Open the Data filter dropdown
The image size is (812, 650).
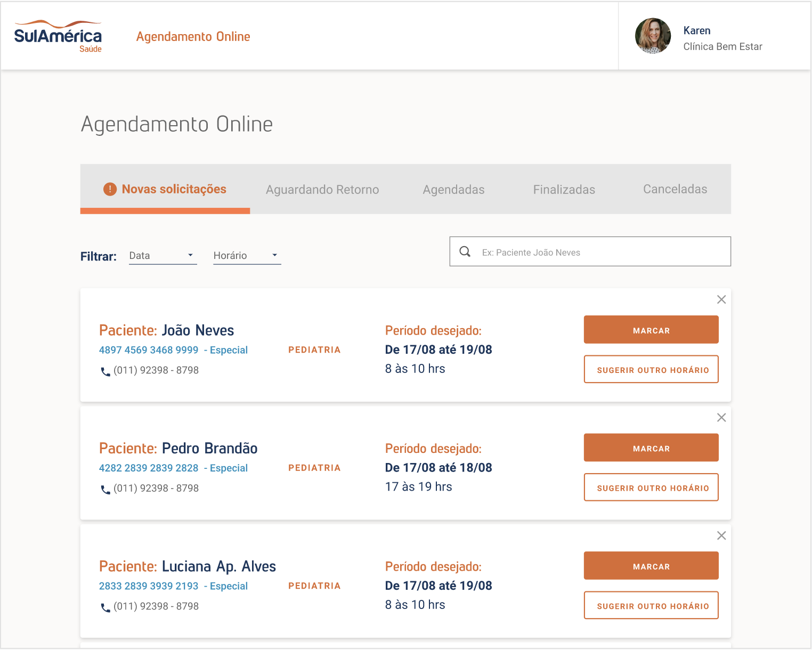coord(163,256)
